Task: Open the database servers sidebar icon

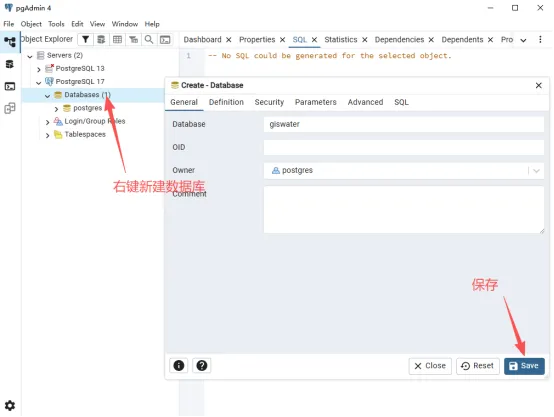Action: tap(10, 64)
